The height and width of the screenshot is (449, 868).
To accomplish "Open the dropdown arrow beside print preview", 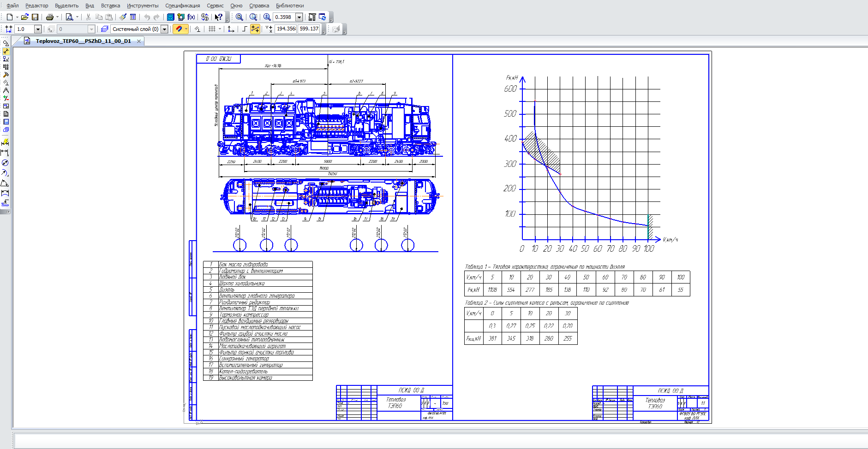I will 77,17.
